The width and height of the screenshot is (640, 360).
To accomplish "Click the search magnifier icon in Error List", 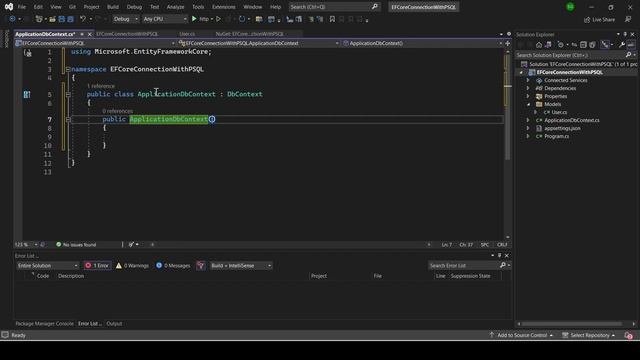I will (x=503, y=265).
